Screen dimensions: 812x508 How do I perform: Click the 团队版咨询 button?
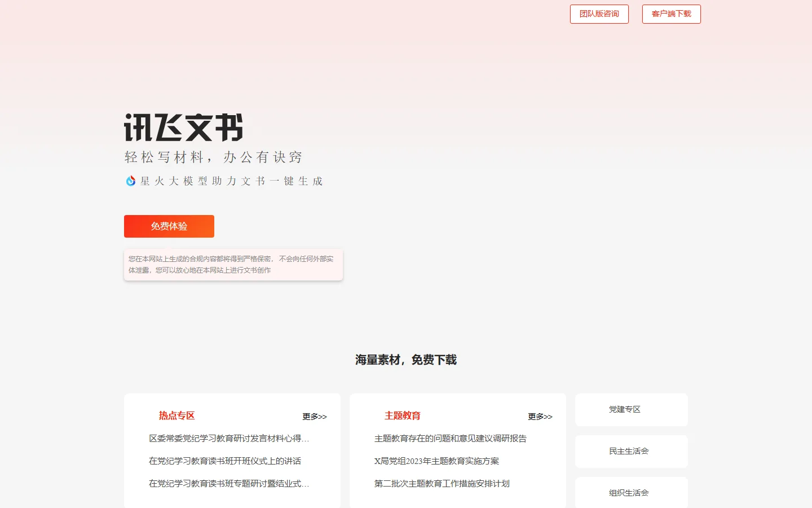click(x=599, y=14)
